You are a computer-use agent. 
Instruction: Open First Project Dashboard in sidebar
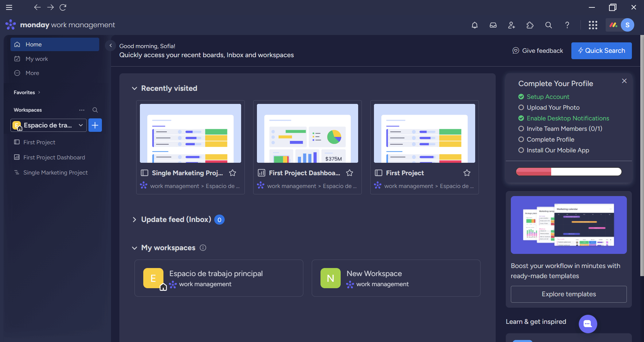tap(55, 157)
